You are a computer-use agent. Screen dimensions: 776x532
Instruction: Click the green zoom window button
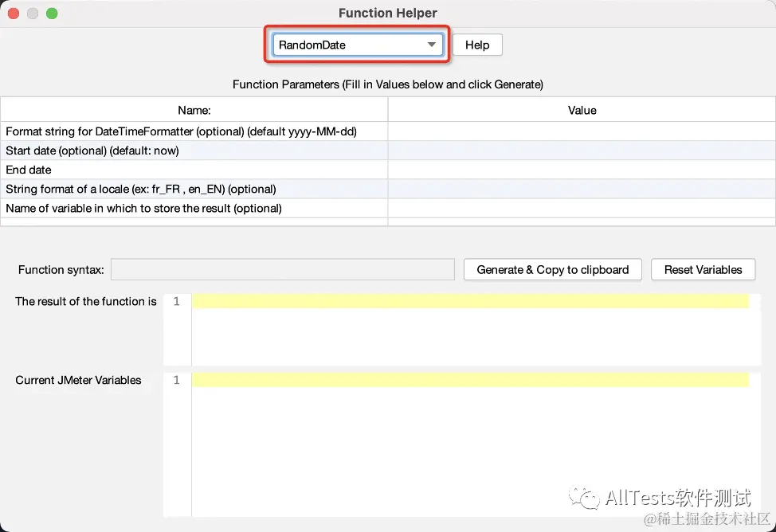pyautogui.click(x=52, y=14)
